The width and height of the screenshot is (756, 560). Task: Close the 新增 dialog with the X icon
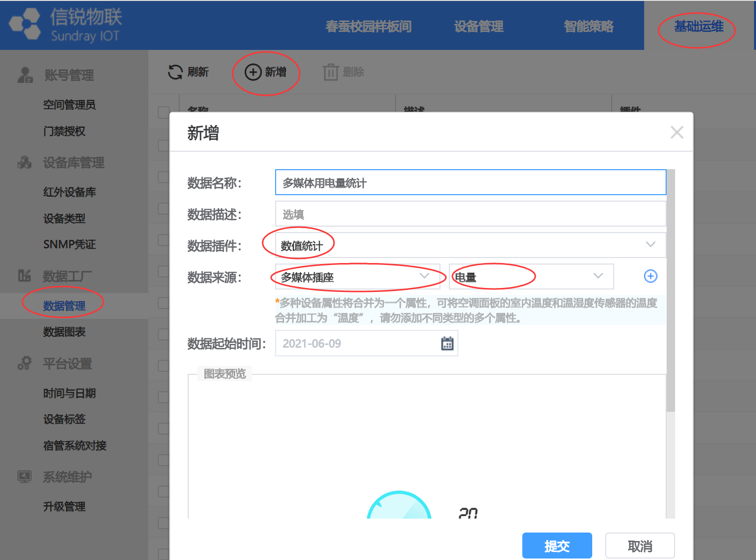coord(677,132)
